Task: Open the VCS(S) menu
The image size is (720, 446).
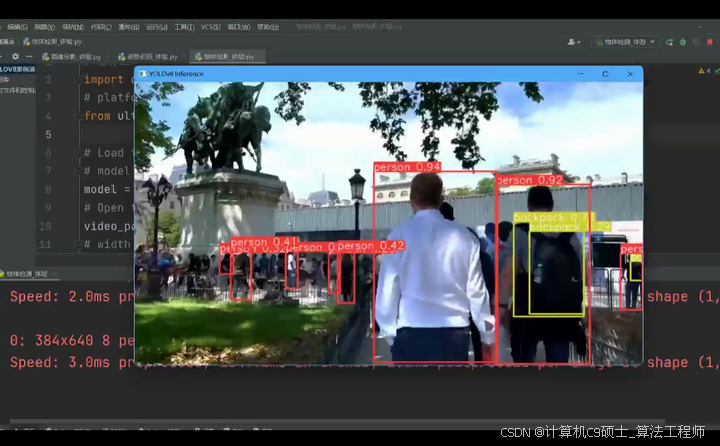Action: pyautogui.click(x=210, y=27)
